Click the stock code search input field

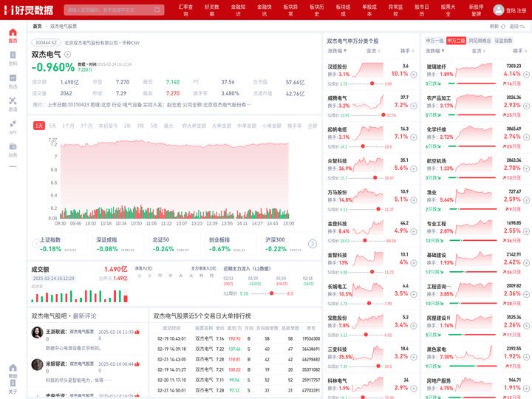[x=114, y=10]
